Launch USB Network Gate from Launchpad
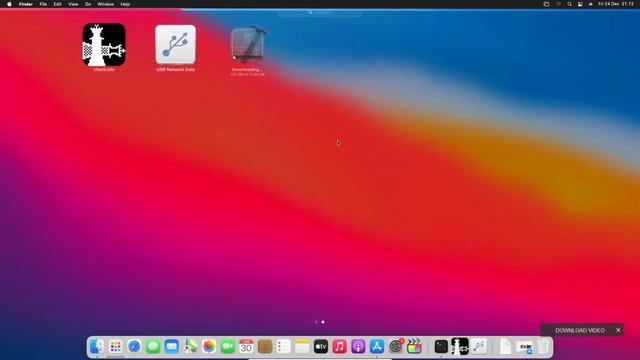Image resolution: width=640 pixels, height=360 pixels. point(176,44)
